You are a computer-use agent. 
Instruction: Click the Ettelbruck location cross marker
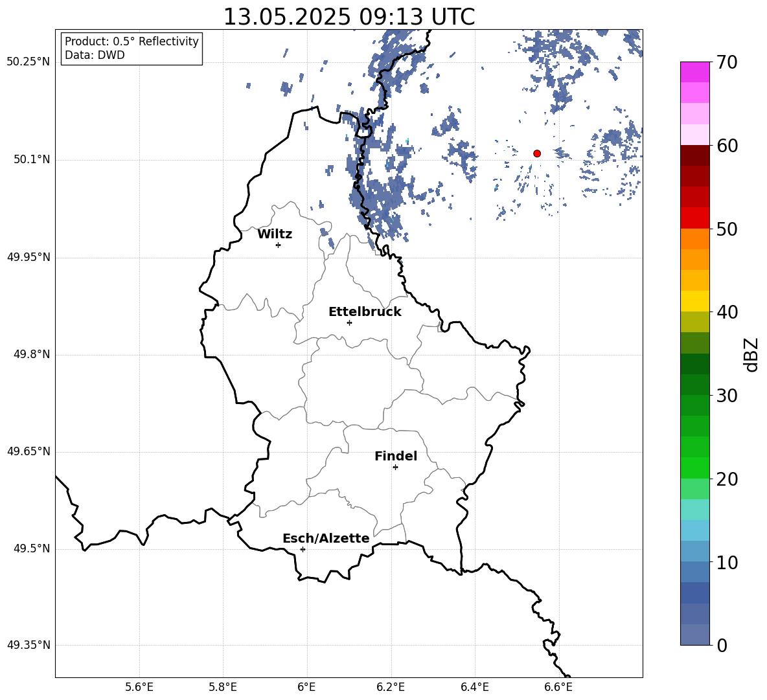[x=349, y=322]
